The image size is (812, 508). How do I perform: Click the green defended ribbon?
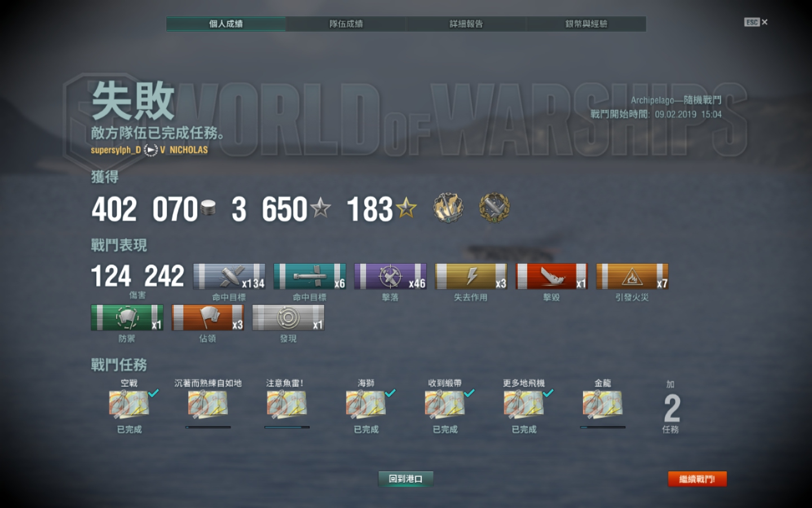click(x=127, y=318)
